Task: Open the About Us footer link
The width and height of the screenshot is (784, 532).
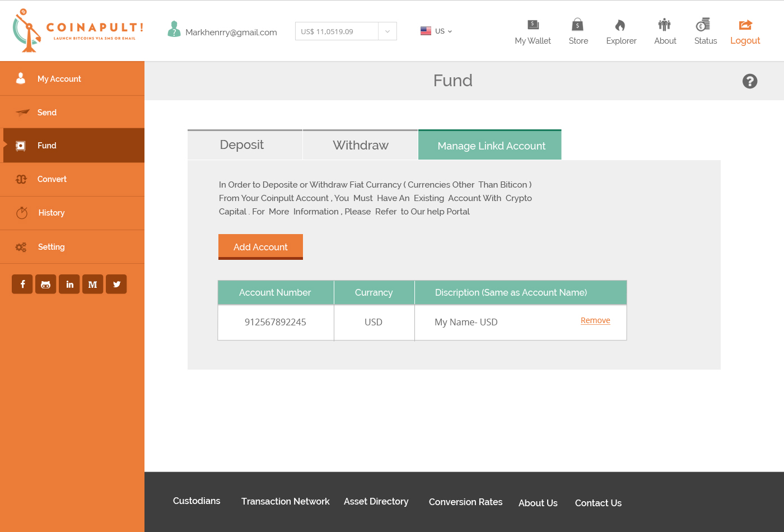Action: click(x=538, y=503)
